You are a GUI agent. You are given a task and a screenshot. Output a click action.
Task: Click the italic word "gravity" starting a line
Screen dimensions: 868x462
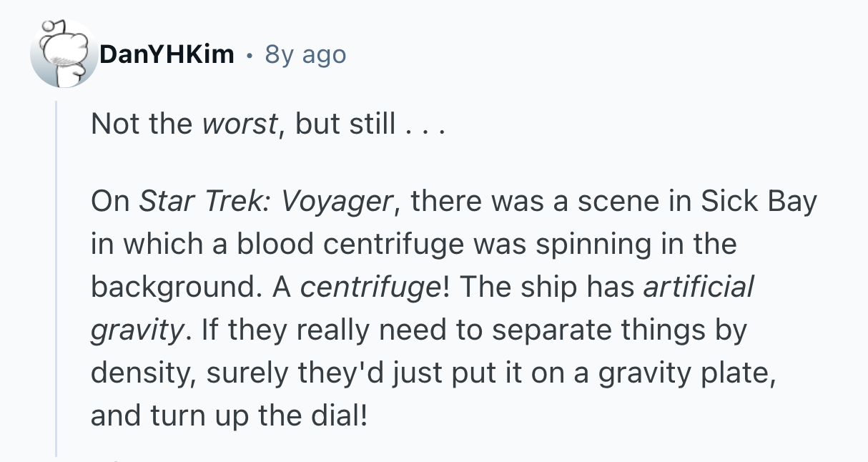click(136, 331)
